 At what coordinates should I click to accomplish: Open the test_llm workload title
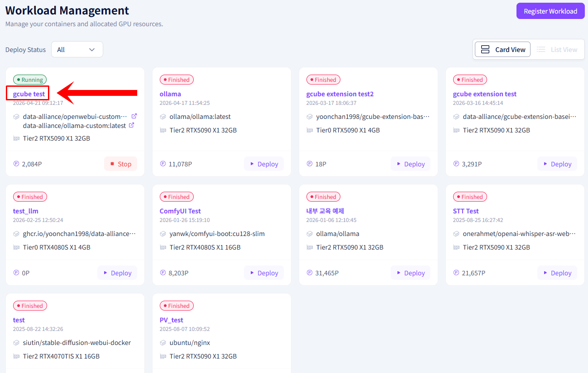click(26, 211)
